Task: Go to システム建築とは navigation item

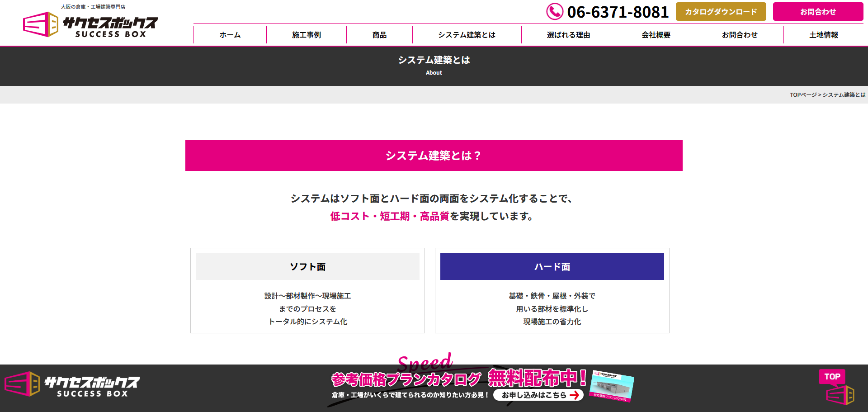Action: pyautogui.click(x=467, y=35)
